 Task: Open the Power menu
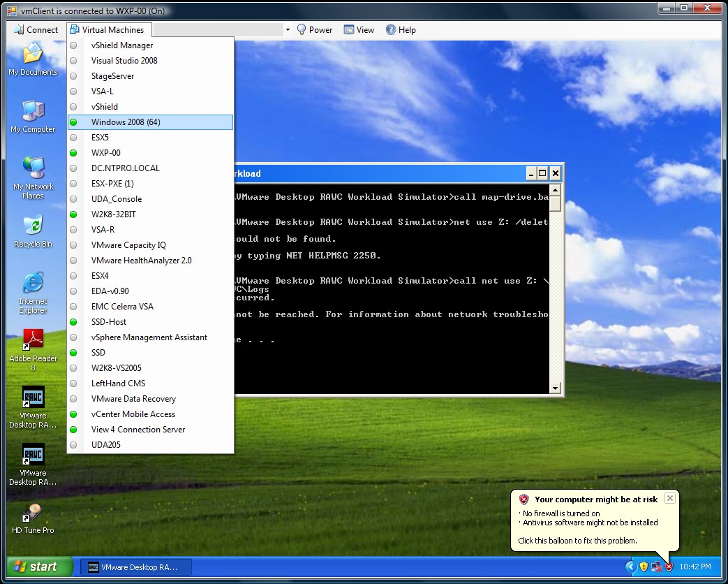click(x=315, y=30)
